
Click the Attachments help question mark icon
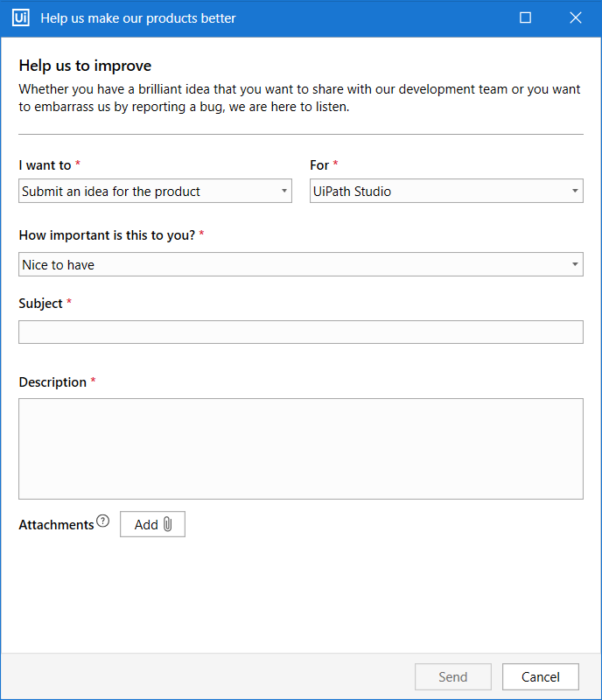[103, 522]
